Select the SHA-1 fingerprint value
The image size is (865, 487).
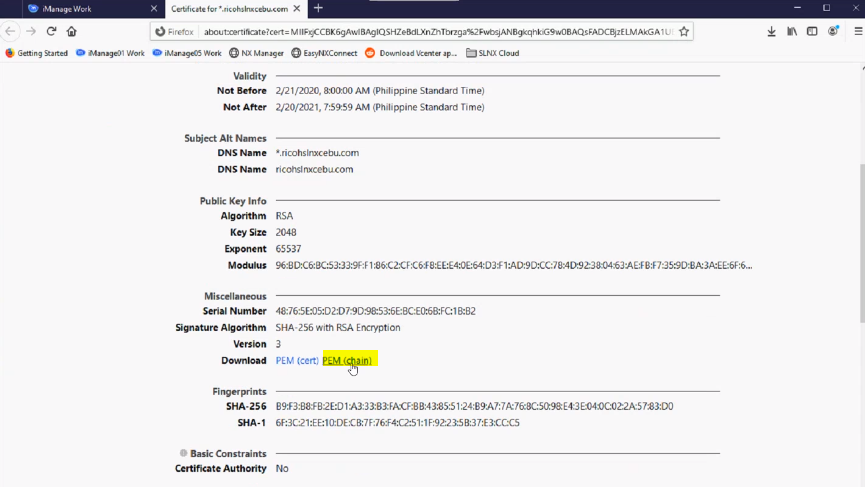pyautogui.click(x=398, y=423)
